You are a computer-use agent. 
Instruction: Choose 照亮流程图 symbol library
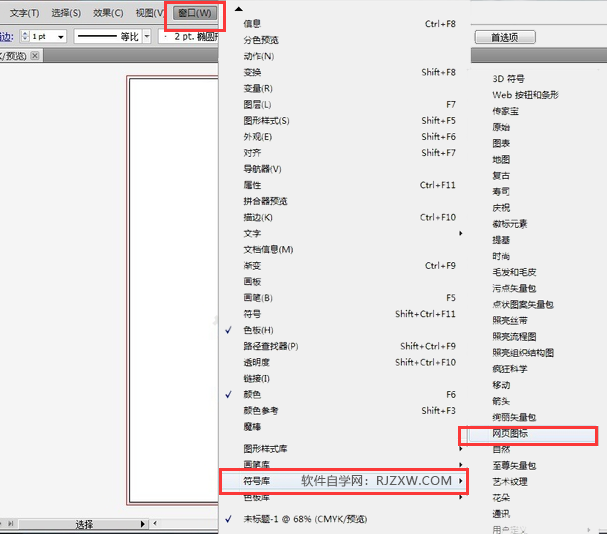pyautogui.click(x=514, y=337)
